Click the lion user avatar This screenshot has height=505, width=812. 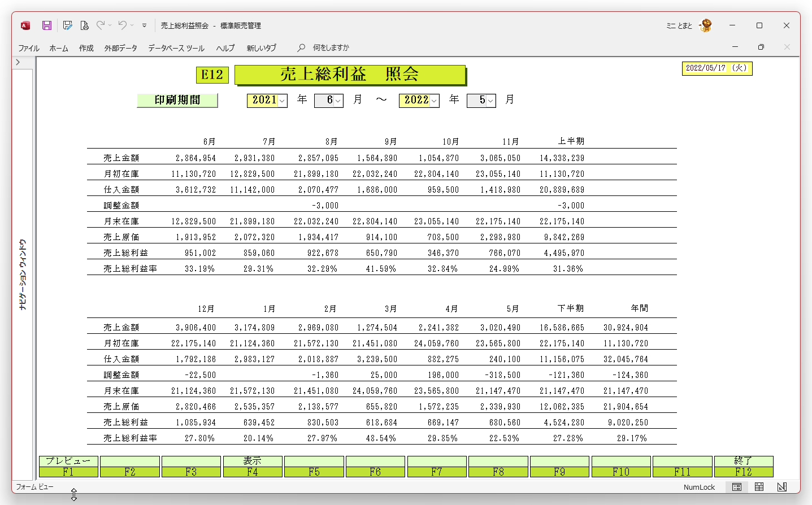705,25
